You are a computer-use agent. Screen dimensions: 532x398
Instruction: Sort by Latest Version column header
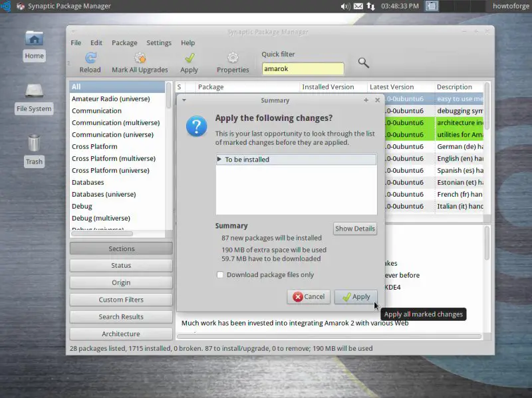coord(401,87)
